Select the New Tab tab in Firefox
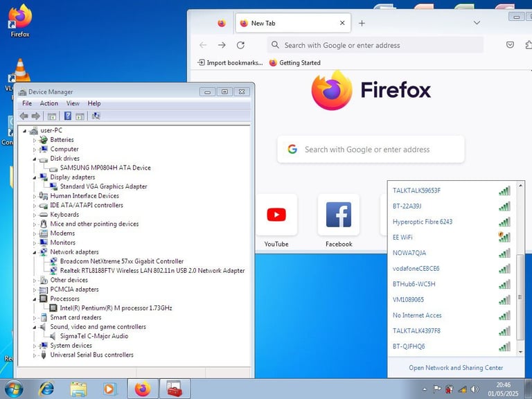Screen dimensions: 532x399 293,23
